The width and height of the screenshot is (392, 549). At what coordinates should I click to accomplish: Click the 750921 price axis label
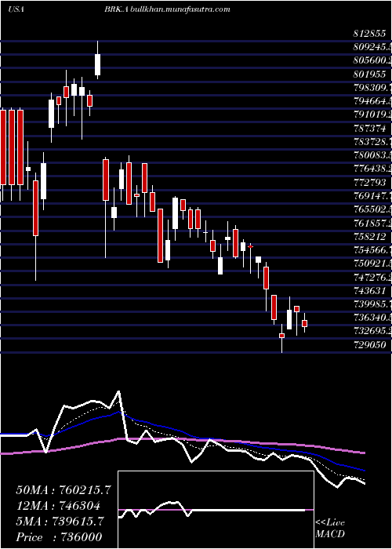coord(372,264)
